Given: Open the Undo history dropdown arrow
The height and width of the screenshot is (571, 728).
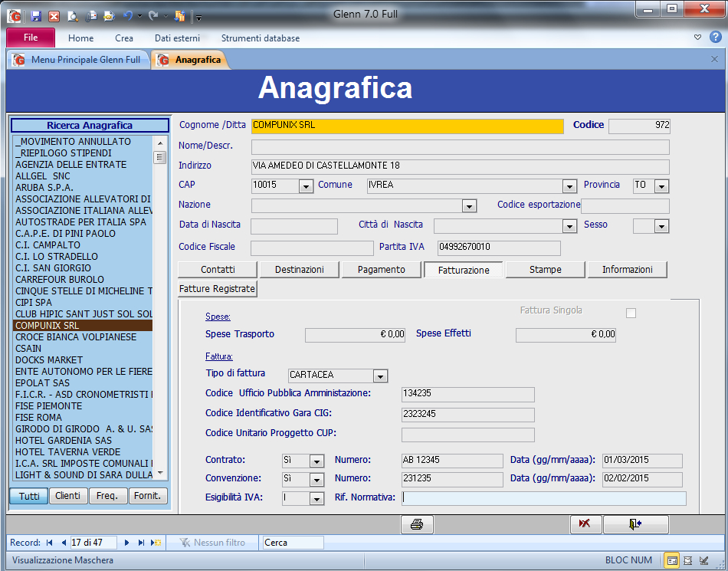Looking at the screenshot, I should point(139,17).
